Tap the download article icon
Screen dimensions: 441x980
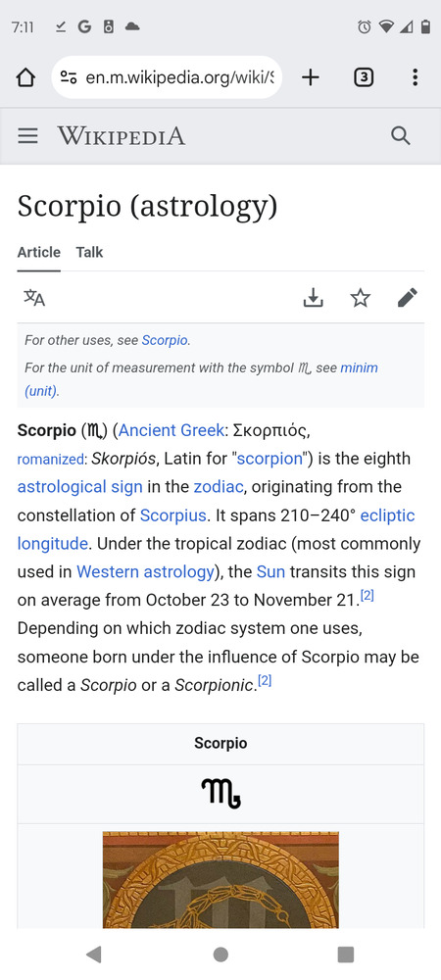313,298
